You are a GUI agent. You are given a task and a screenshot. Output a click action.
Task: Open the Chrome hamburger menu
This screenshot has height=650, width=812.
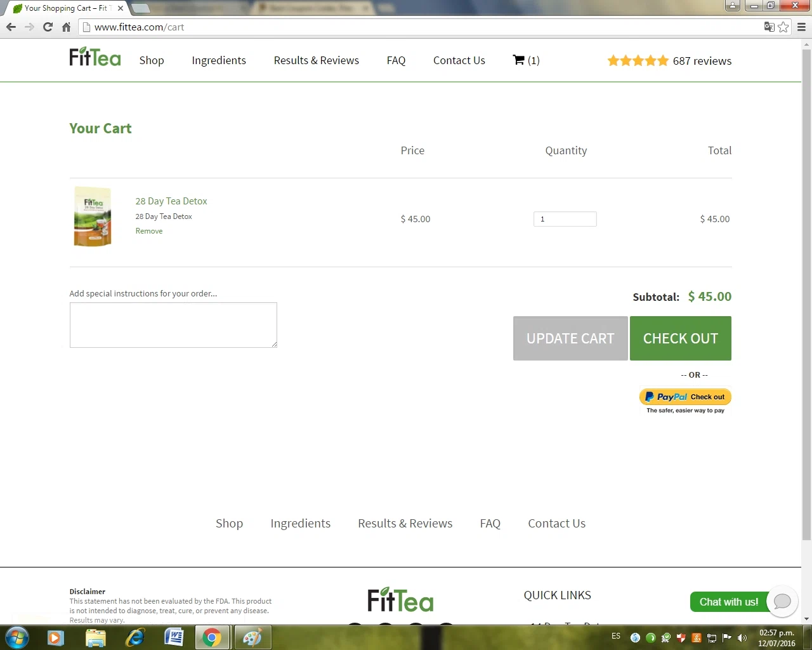click(801, 27)
